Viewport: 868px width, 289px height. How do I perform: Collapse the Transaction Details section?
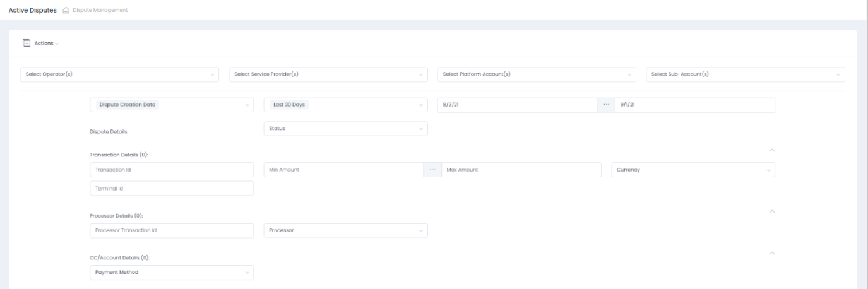coord(771,150)
